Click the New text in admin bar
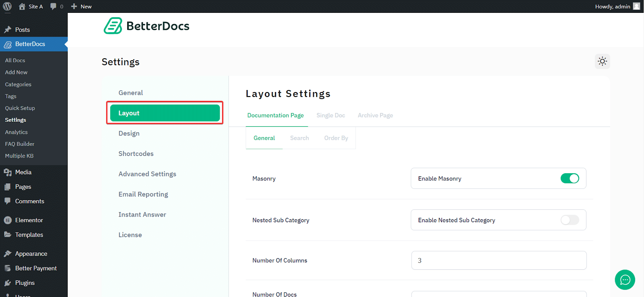 (86, 6)
